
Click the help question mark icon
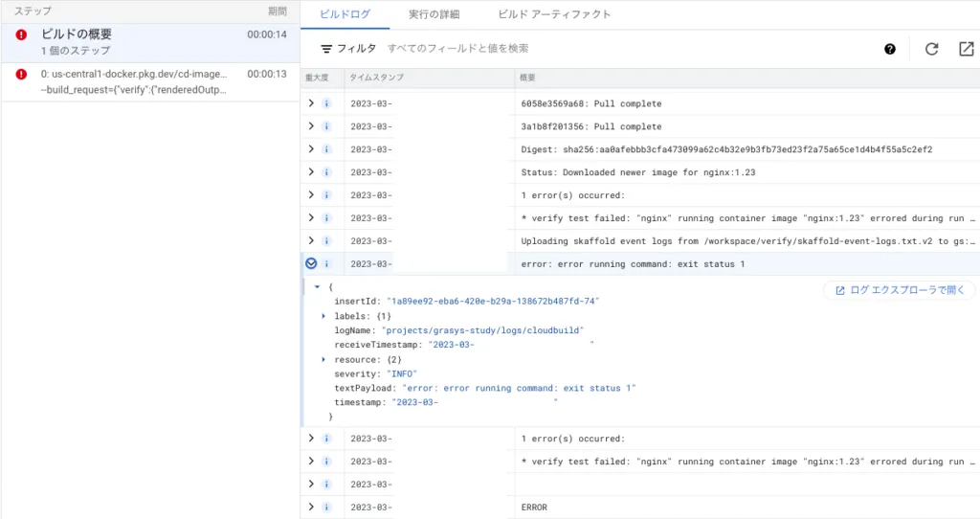890,49
